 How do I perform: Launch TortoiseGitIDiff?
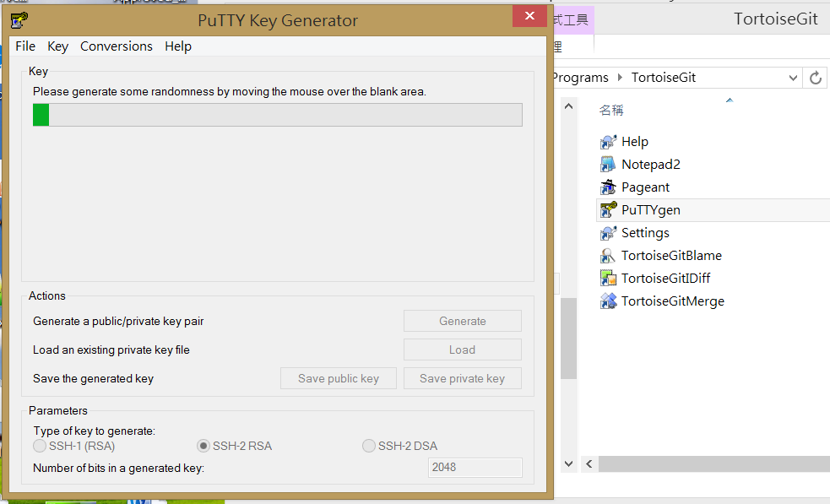[x=666, y=278]
